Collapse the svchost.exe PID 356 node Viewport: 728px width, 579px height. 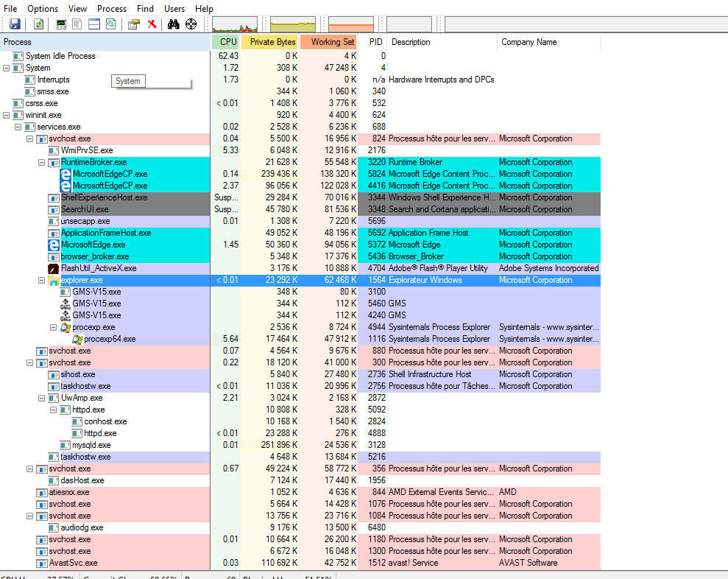(x=29, y=469)
